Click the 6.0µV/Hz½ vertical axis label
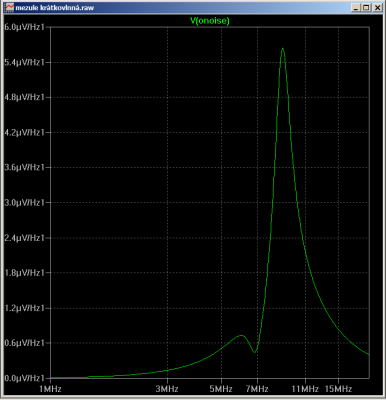The height and width of the screenshot is (400, 386). click(24, 27)
